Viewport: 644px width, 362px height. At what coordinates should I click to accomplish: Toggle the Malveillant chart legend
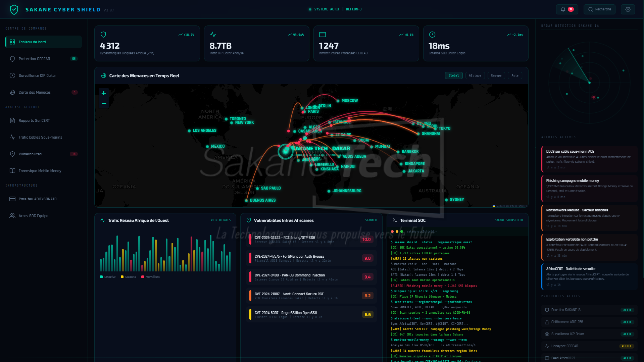[150, 277]
